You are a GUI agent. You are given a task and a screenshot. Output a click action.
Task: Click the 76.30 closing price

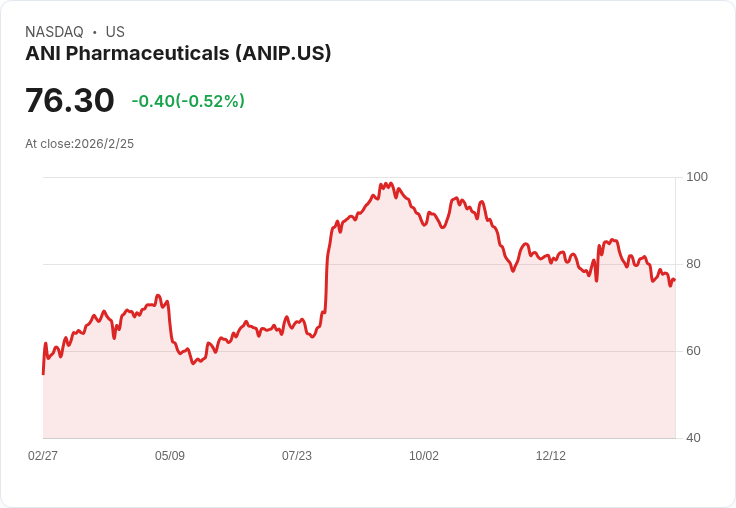70,100
